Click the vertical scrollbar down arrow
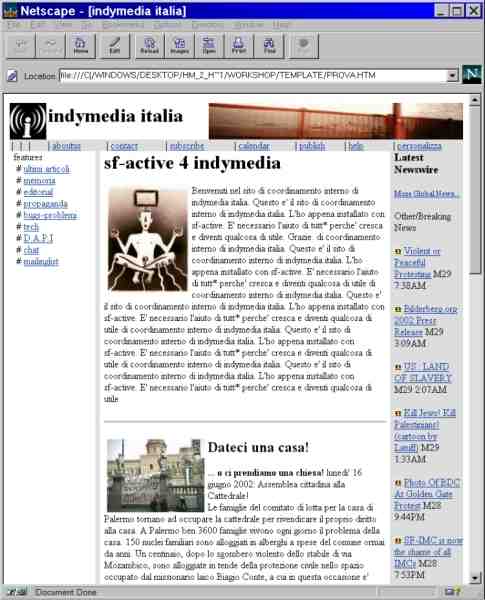The height and width of the screenshot is (600, 485). tap(475, 578)
